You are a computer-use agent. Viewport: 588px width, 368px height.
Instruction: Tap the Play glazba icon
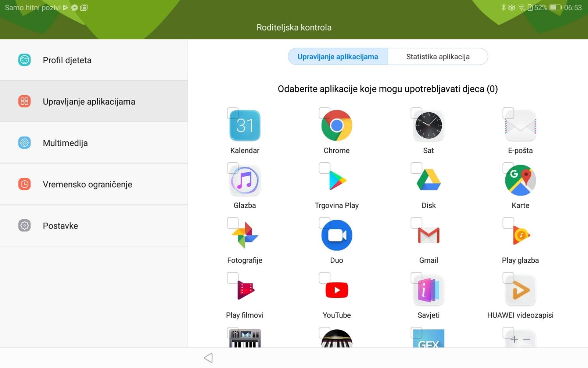[520, 235]
